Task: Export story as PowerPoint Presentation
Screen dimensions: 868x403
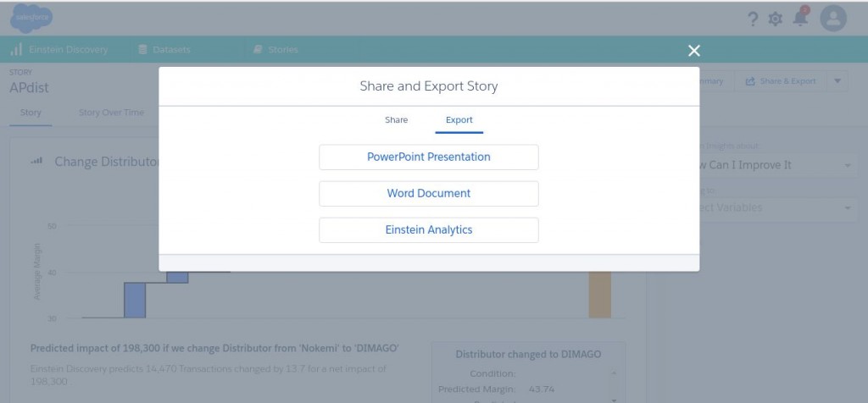Action: point(428,157)
